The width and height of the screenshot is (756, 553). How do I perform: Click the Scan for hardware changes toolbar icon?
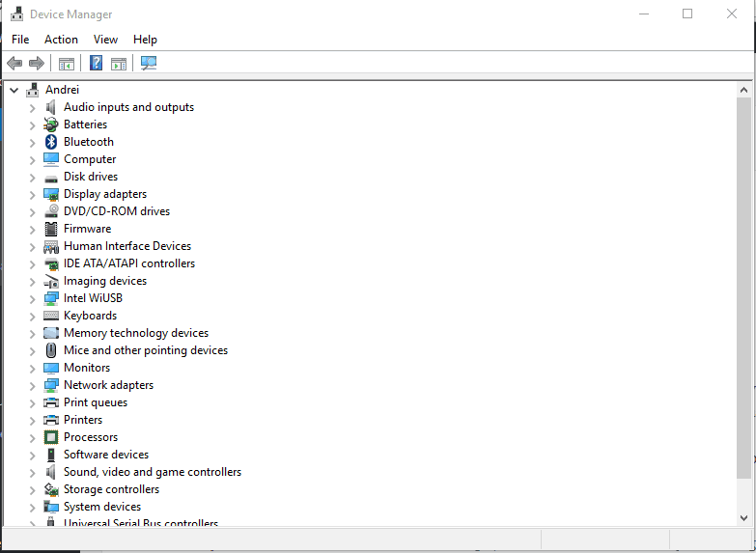pyautogui.click(x=149, y=64)
